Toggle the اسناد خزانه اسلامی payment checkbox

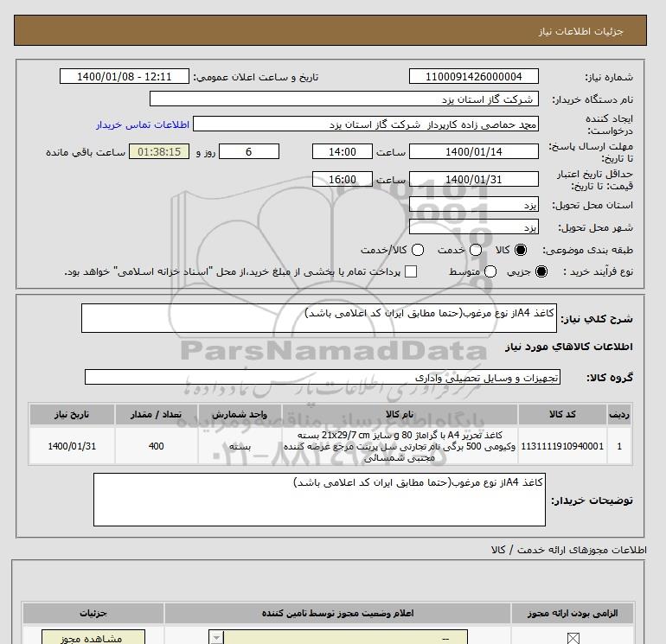pyautogui.click(x=411, y=271)
